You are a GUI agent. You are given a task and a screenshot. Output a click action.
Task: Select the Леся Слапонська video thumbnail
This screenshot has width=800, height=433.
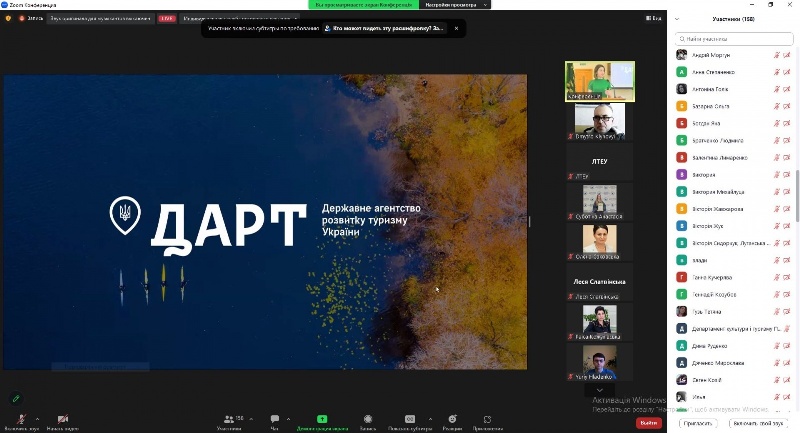(600, 283)
